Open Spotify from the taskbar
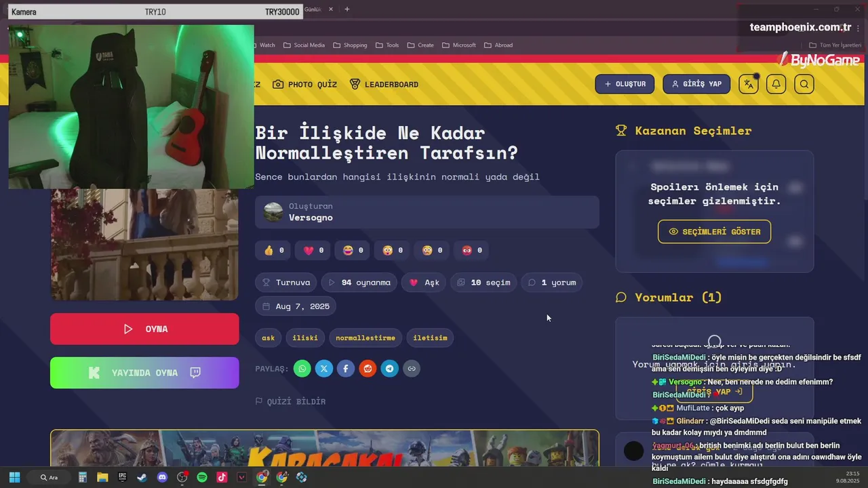The width and height of the screenshot is (868, 488). pyautogui.click(x=202, y=477)
